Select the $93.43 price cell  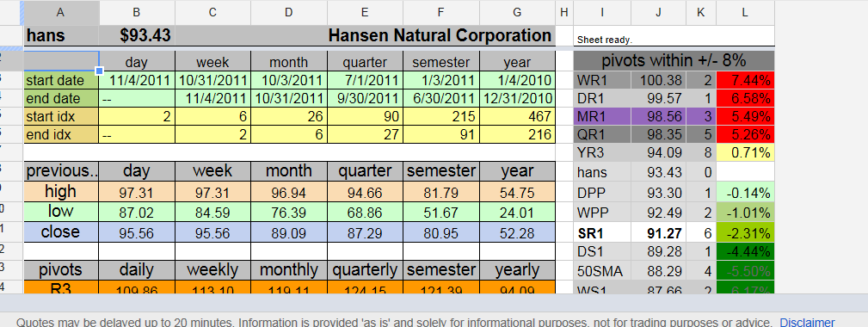[137, 36]
